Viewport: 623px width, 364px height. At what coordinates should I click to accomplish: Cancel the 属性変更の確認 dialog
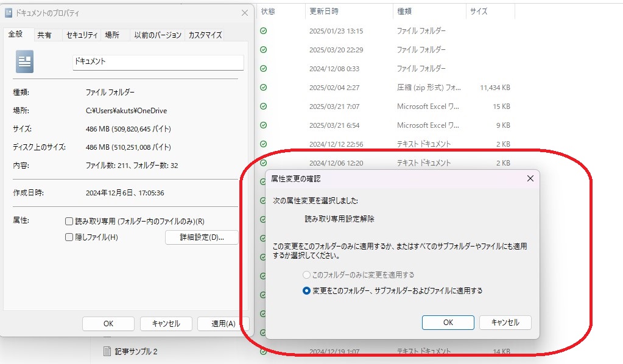tap(505, 323)
